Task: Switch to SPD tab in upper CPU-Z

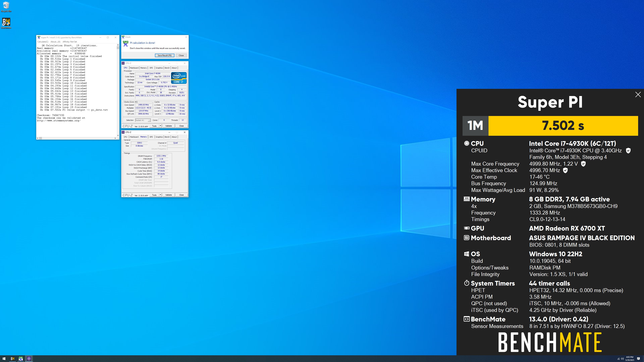Action: coord(151,68)
